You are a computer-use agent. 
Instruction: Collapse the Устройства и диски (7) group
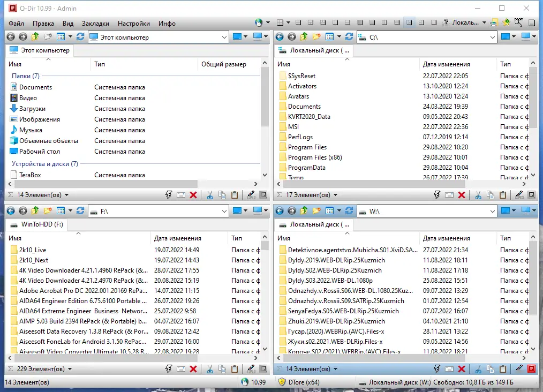(44, 164)
